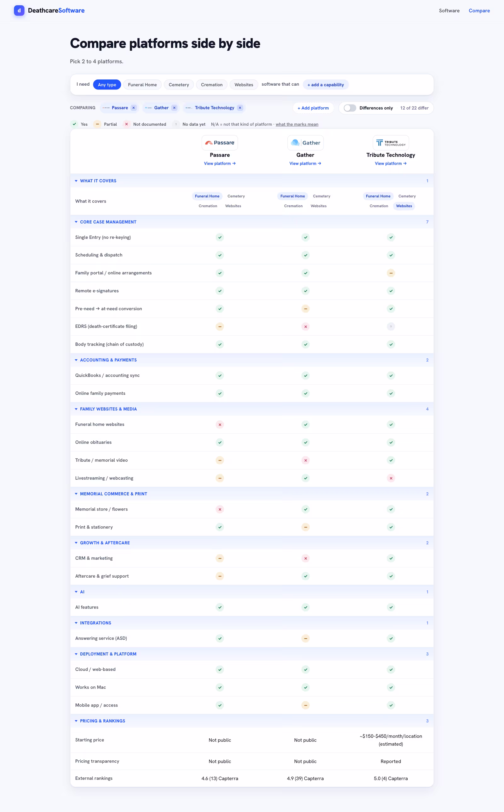Screen dimensions: 504x812
Task: Select the Any type filter pill
Action: 107,85
